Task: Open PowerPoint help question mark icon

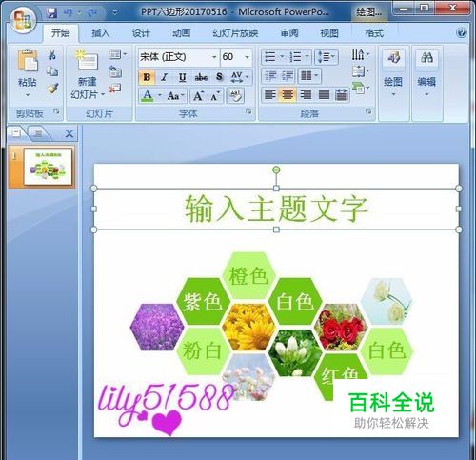Action: pyautogui.click(x=462, y=32)
